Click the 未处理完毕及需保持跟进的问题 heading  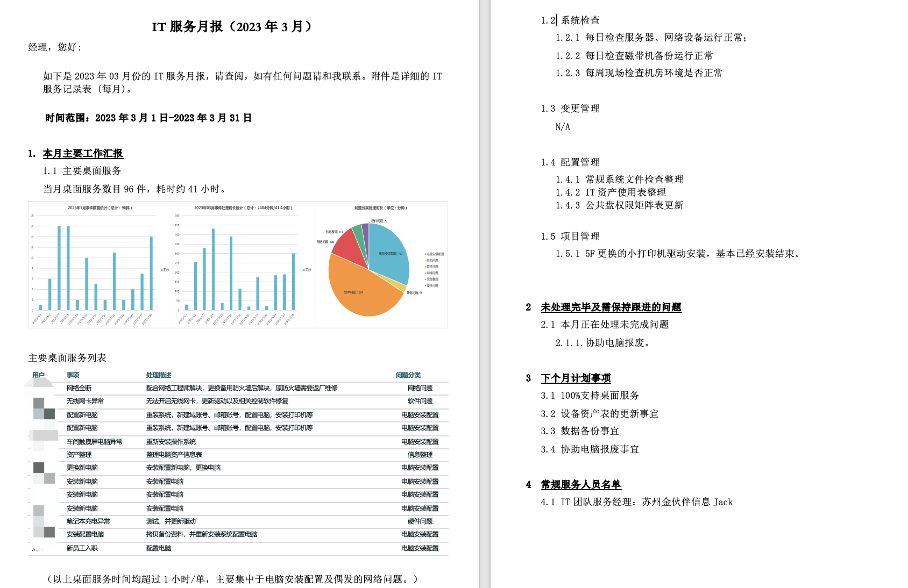tap(611, 307)
